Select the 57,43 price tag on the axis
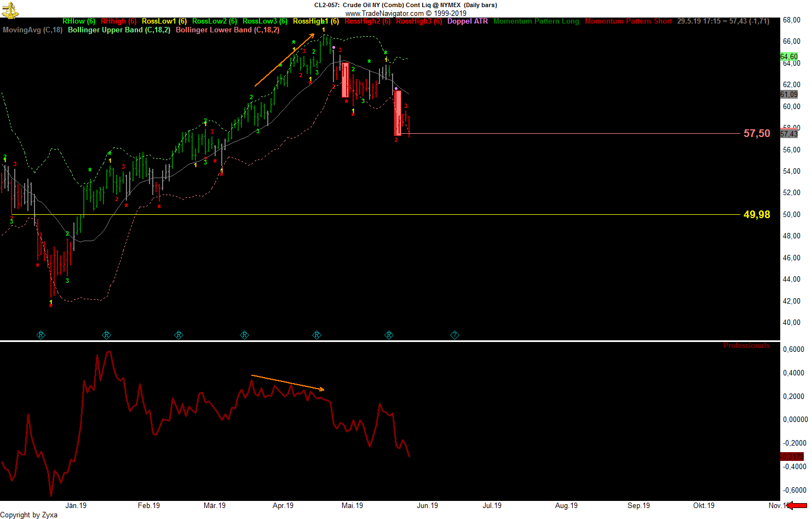Screen dimensions: 812x519 tap(788, 133)
